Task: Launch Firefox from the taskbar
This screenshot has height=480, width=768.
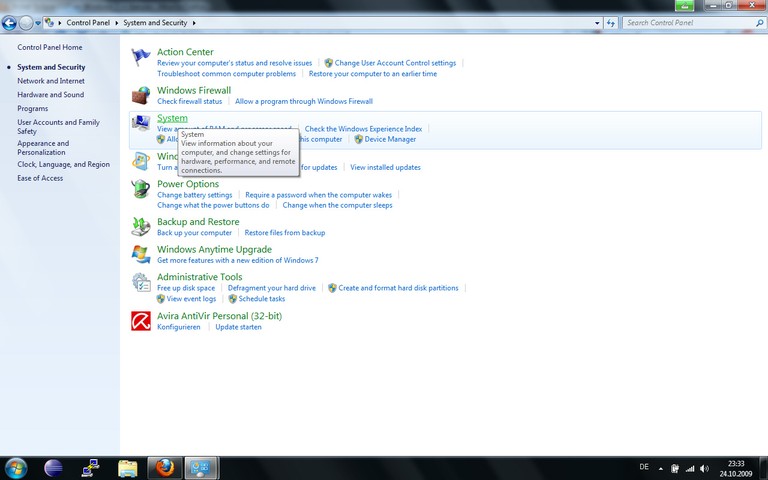Action: (165, 468)
